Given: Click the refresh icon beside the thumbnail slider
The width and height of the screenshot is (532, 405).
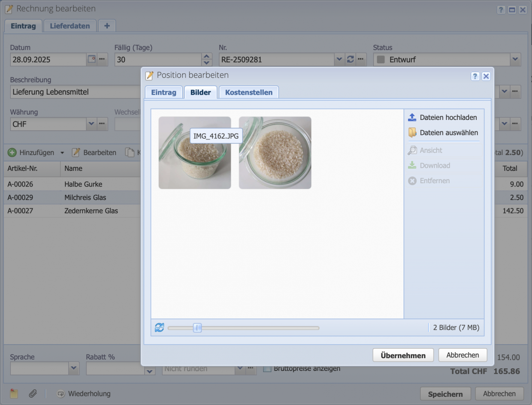Looking at the screenshot, I should pyautogui.click(x=159, y=327).
